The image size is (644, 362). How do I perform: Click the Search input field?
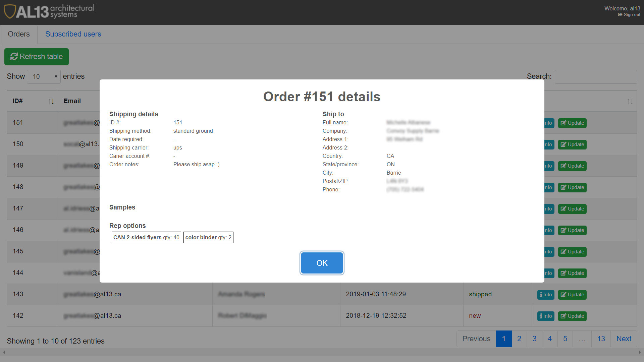click(596, 77)
